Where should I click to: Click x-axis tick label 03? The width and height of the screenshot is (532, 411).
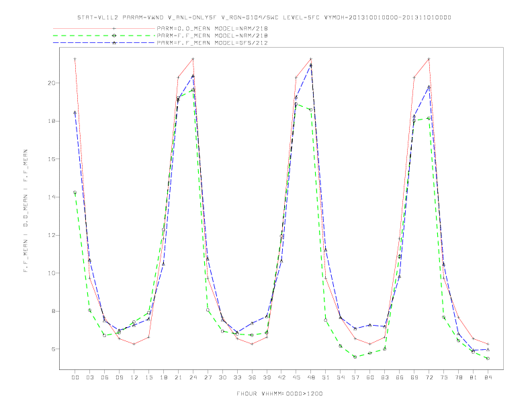coord(89,377)
